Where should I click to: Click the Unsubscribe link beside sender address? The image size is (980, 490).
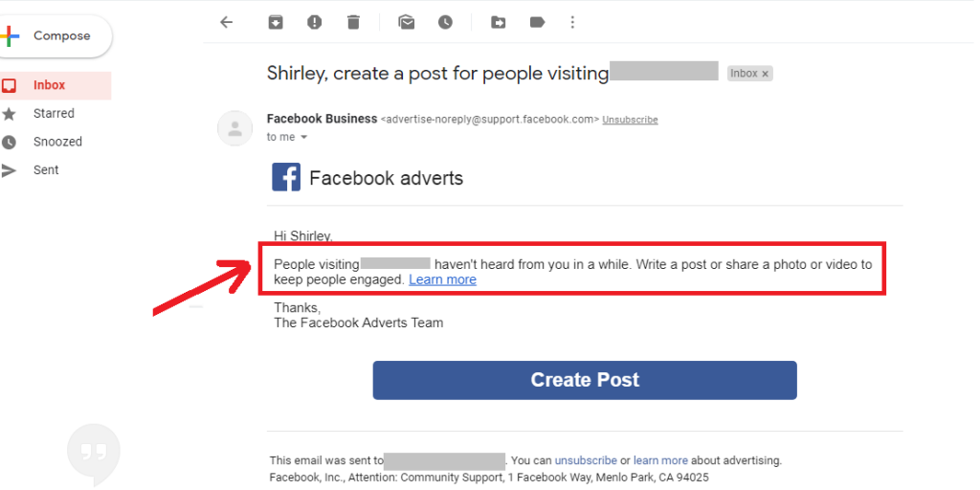point(630,120)
